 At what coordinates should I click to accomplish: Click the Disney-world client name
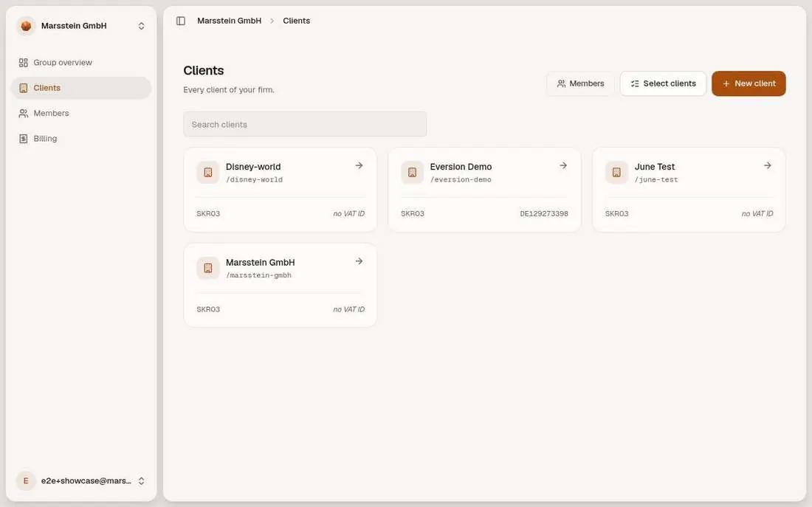[253, 167]
